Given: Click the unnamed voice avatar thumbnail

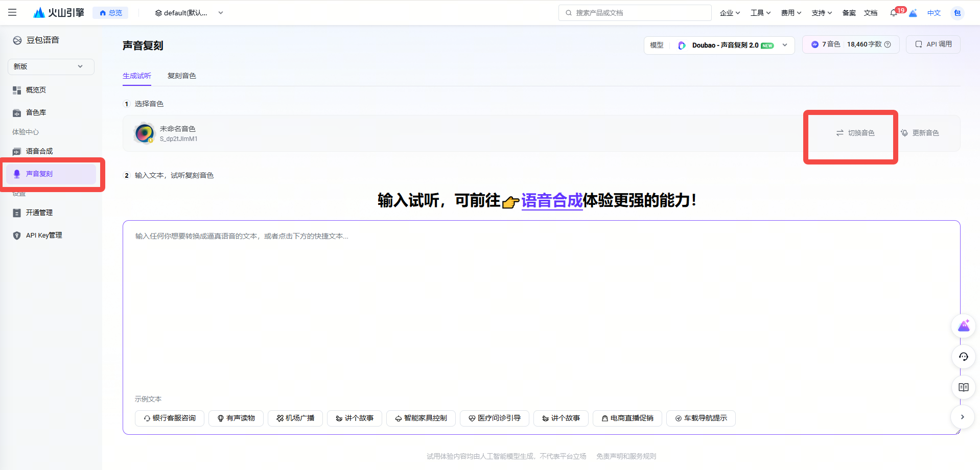Looking at the screenshot, I should click(145, 133).
